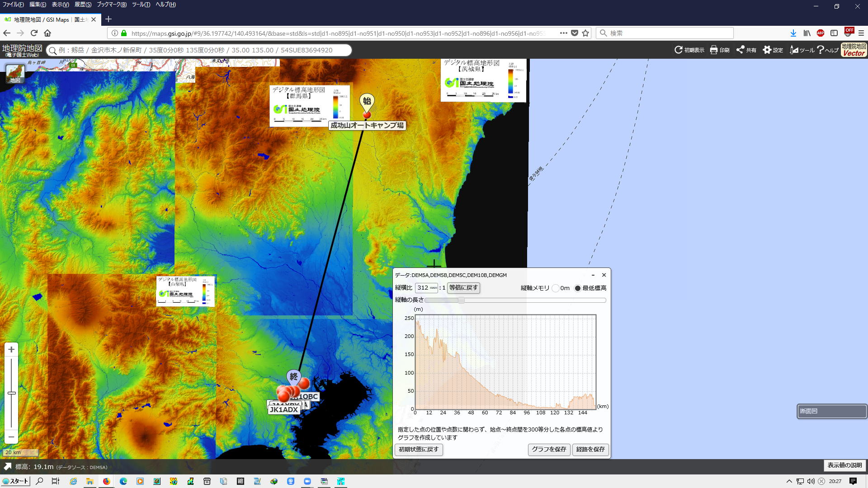Open the downloads arrow icon
The image size is (868, 488).
(793, 33)
